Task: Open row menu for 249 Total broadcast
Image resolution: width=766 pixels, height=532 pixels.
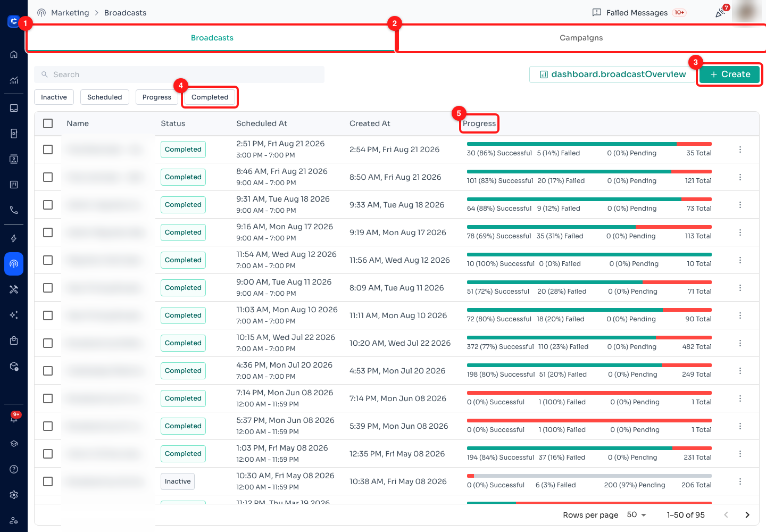Action: (740, 371)
